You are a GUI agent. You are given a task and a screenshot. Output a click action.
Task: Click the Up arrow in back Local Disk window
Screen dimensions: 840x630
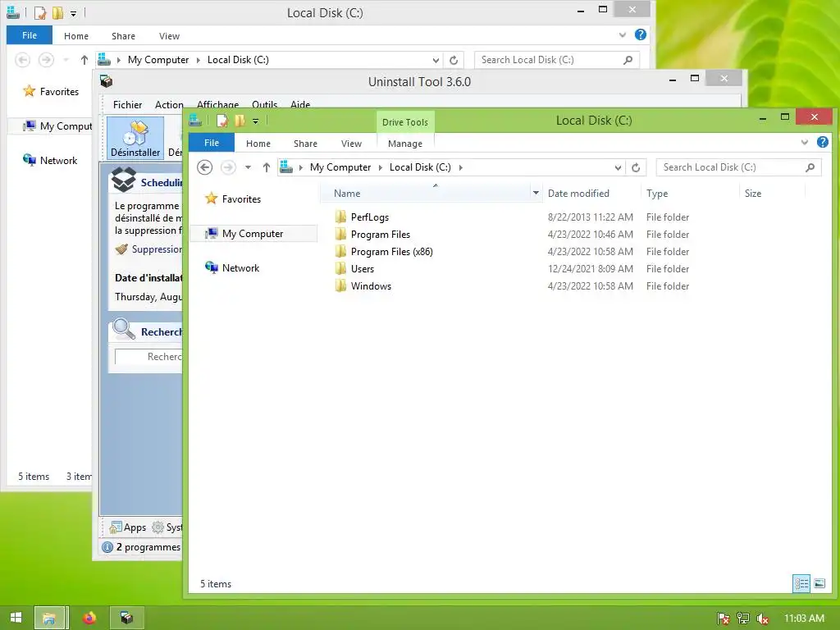84,60
